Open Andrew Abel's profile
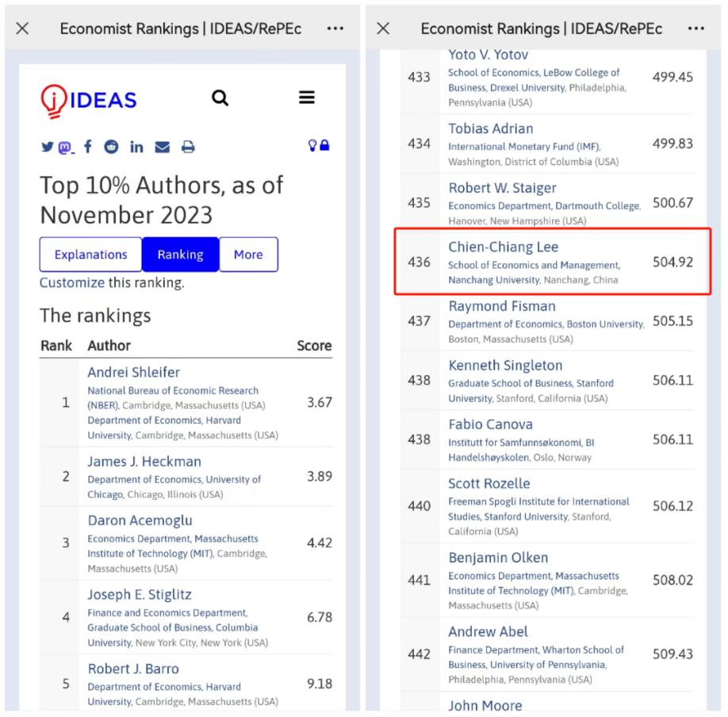Image resolution: width=728 pixels, height=717 pixels. [x=488, y=631]
